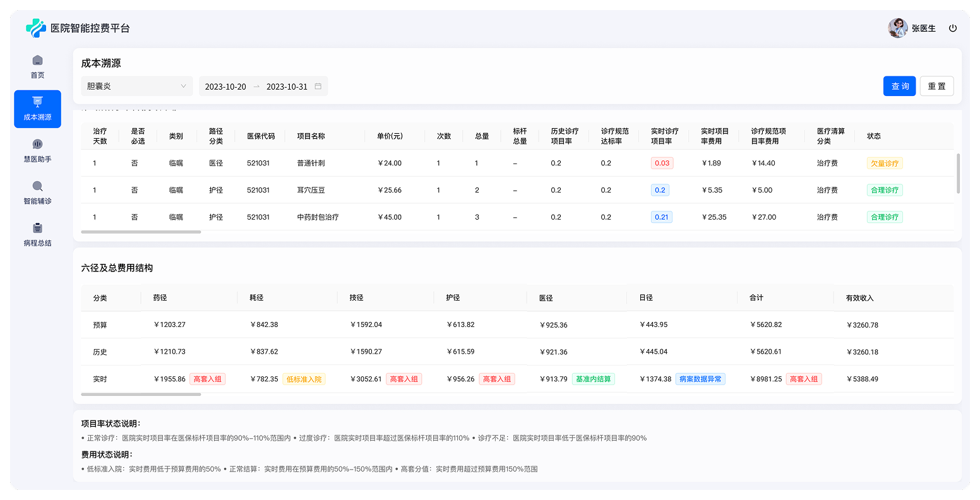980x500 pixels.
Task: Open the 首页 home icon in sidebar
Action: point(37,61)
